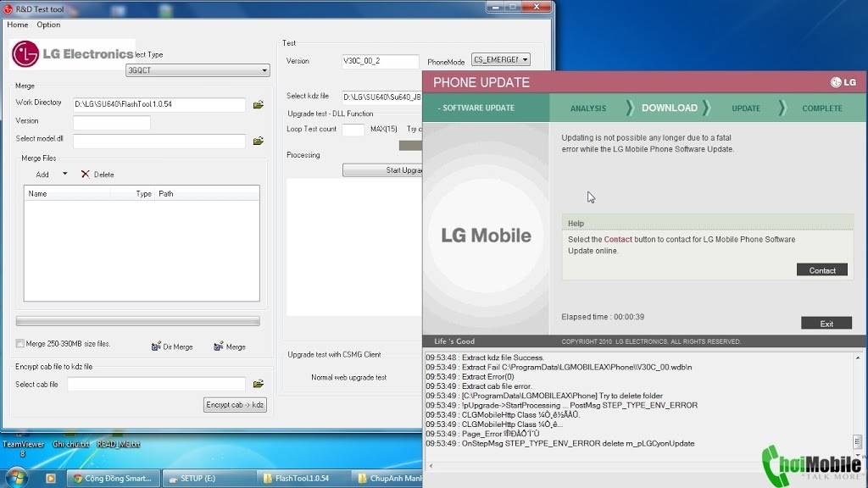Viewport: 868px width, 488px height.
Task: Click 'Elapsed time : 00:00:39' text
Action: pyautogui.click(x=603, y=317)
